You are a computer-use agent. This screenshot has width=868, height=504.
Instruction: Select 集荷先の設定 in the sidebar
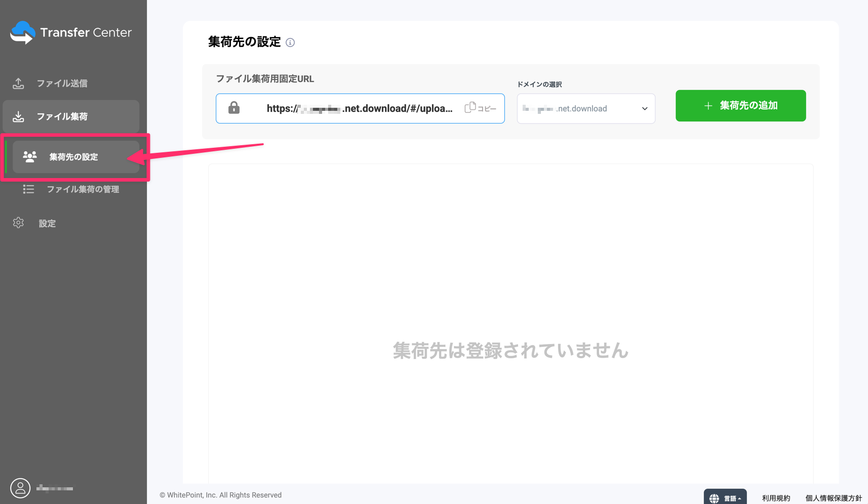tap(73, 157)
